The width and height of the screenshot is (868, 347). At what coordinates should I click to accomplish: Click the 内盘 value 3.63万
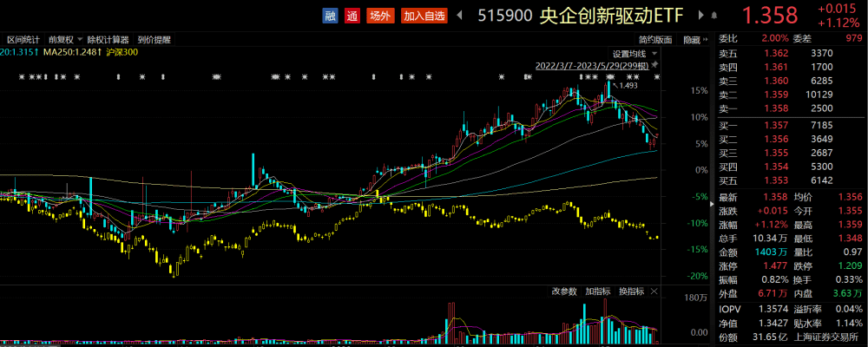click(849, 292)
